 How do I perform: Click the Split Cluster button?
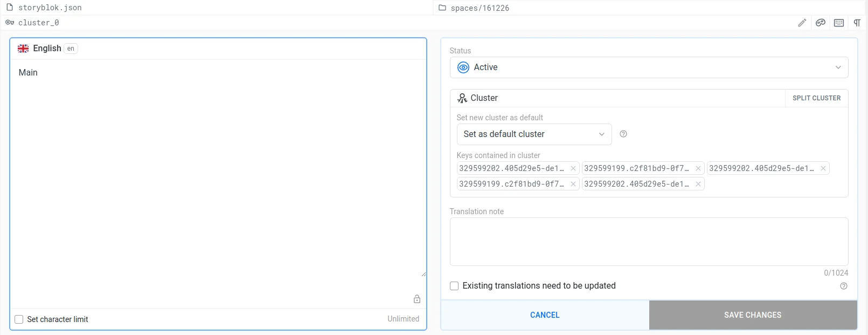point(816,98)
